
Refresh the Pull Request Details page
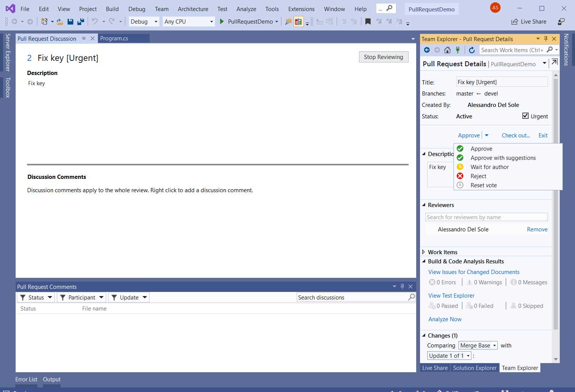click(x=472, y=50)
